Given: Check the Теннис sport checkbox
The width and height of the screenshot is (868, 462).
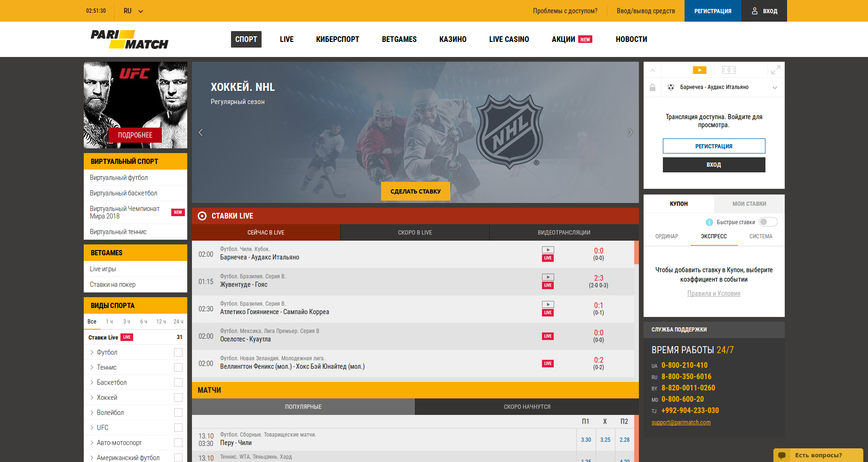Looking at the screenshot, I should 178,367.
